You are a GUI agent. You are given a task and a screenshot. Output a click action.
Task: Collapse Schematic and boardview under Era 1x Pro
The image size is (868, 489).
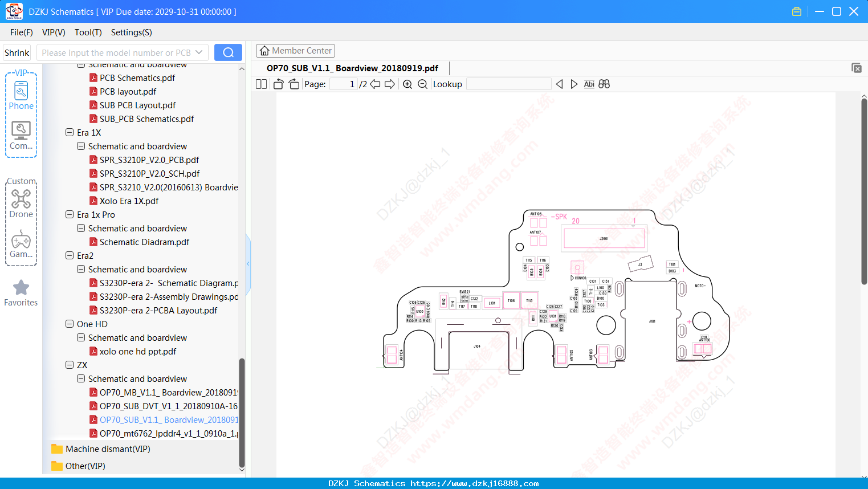81,229
